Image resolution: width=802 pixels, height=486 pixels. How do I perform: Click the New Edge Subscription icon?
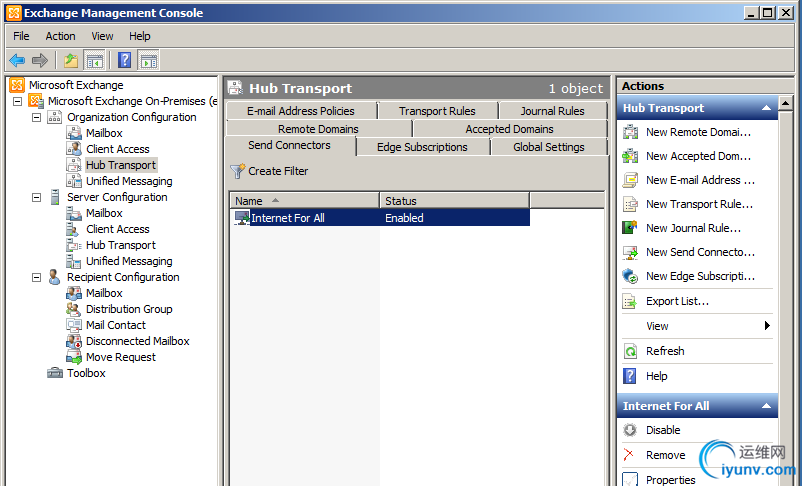(630, 276)
